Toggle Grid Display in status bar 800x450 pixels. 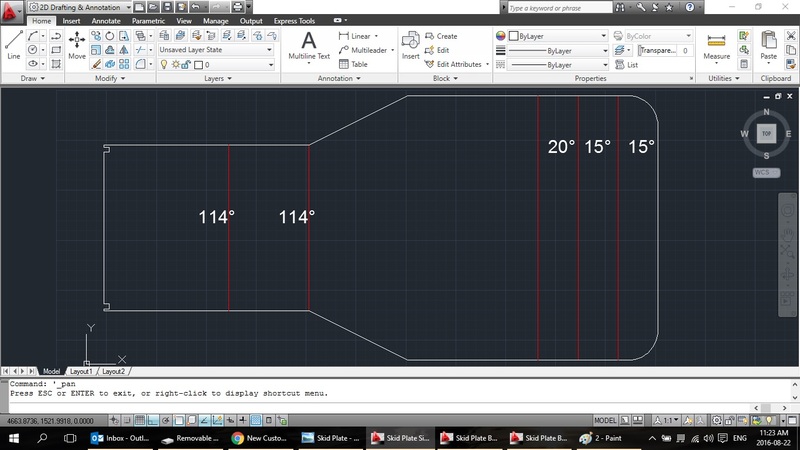pos(140,420)
